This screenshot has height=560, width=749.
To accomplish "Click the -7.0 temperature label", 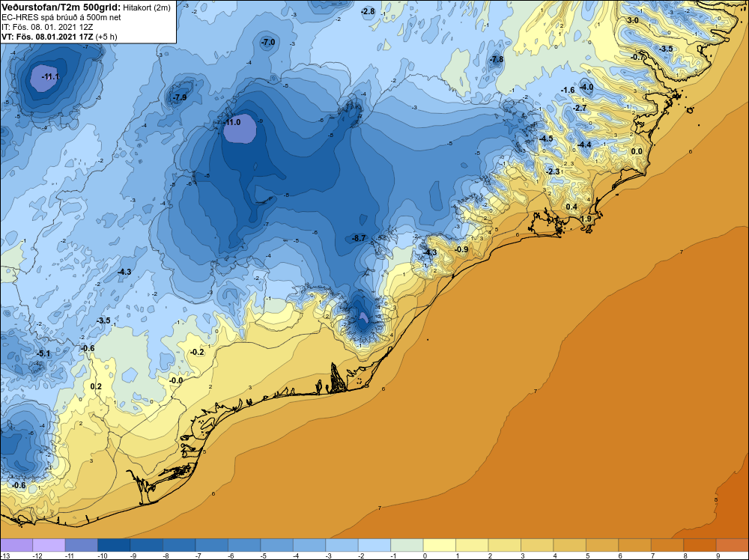I will click(268, 42).
